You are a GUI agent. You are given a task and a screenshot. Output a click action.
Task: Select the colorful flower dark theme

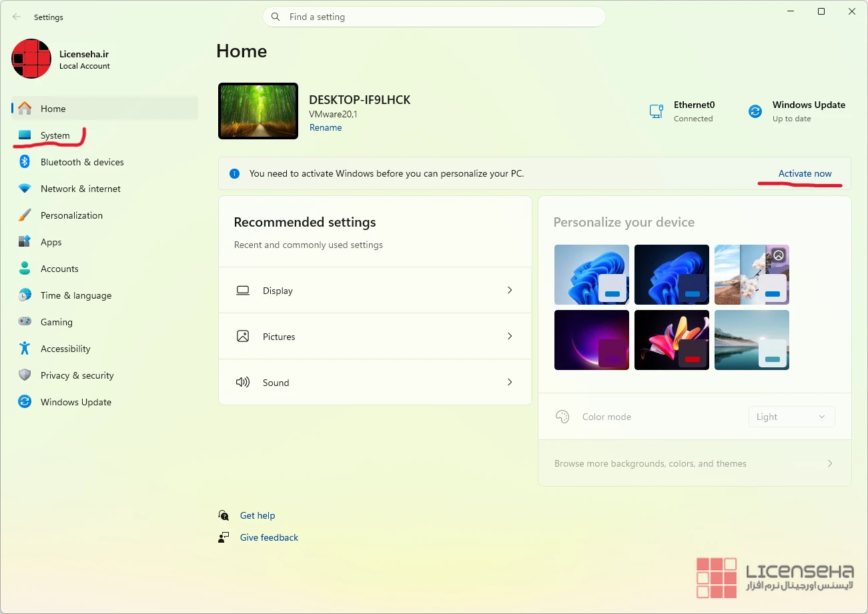click(x=672, y=340)
